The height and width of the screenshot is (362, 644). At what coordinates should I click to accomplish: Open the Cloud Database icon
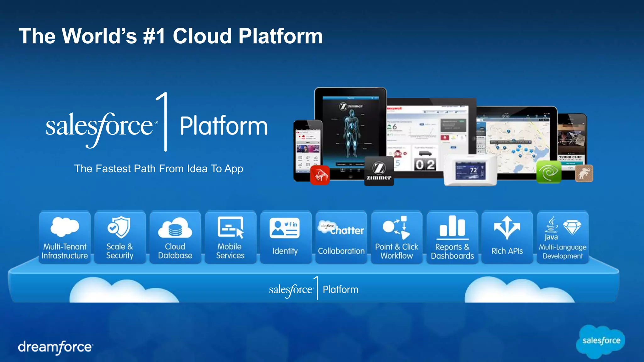coord(175,228)
